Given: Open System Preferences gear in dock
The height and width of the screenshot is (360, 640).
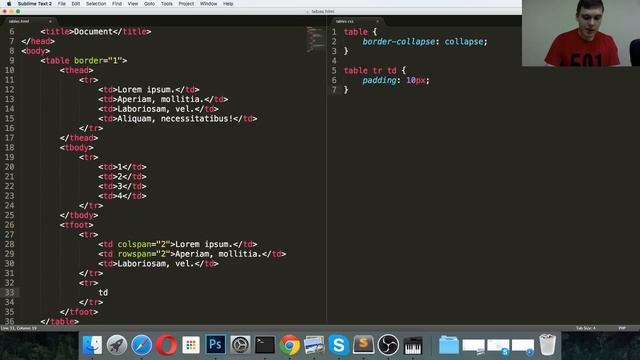Looking at the screenshot, I should 240,345.
